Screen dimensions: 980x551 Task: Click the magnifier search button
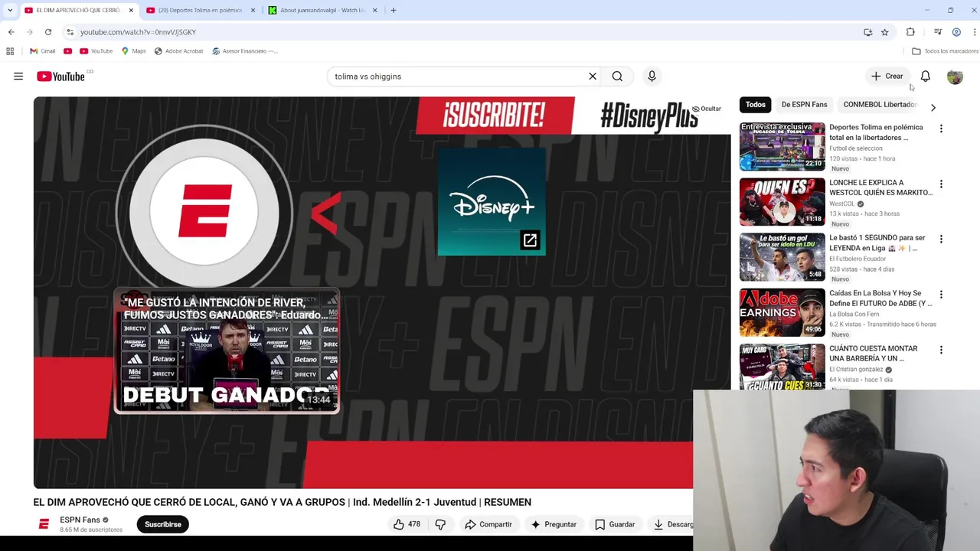coord(617,77)
